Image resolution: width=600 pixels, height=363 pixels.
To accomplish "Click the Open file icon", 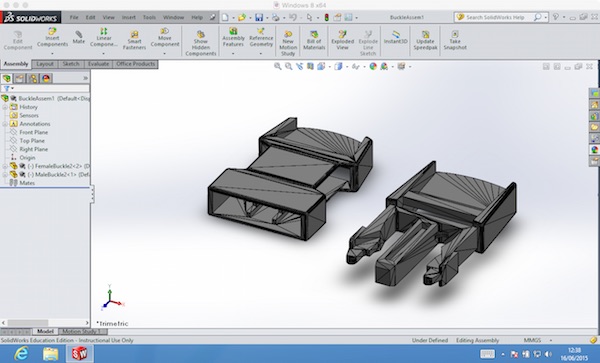I will point(242,17).
